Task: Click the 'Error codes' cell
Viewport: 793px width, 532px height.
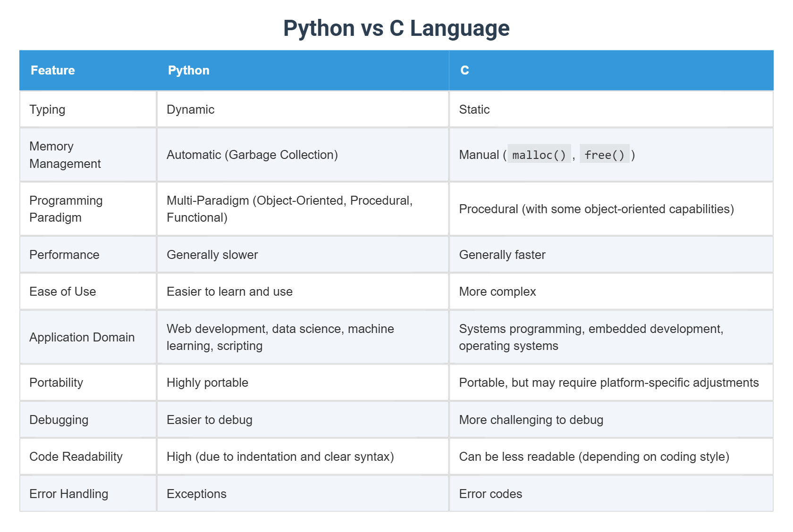Action: tap(611, 494)
